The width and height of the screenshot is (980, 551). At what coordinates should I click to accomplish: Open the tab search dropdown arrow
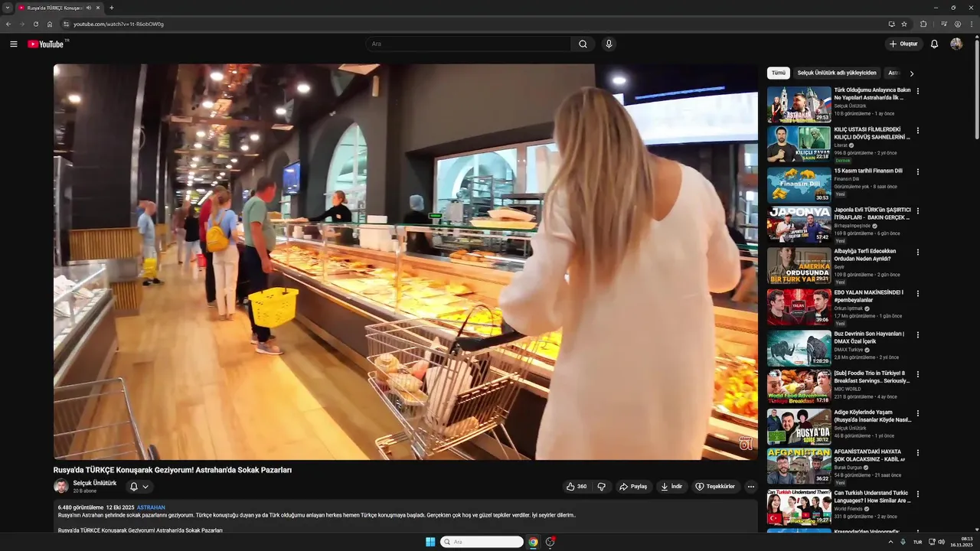8,8
